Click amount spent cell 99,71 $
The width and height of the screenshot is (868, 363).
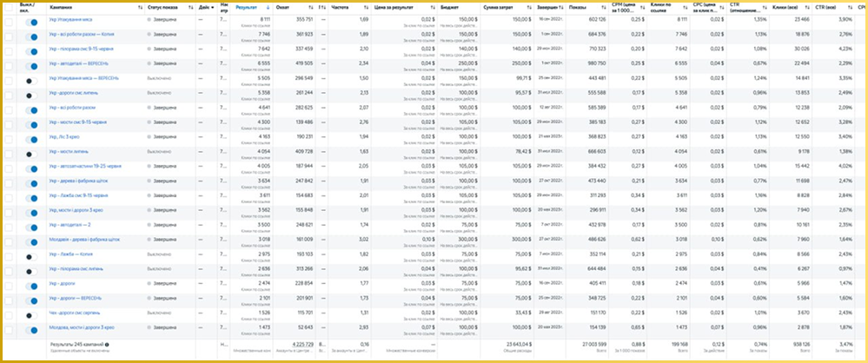tap(523, 78)
